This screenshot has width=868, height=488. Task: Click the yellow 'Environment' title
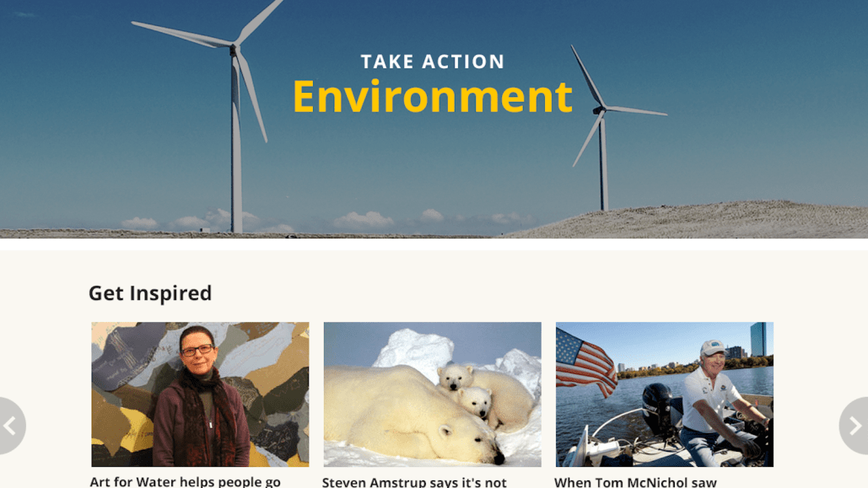coord(433,96)
